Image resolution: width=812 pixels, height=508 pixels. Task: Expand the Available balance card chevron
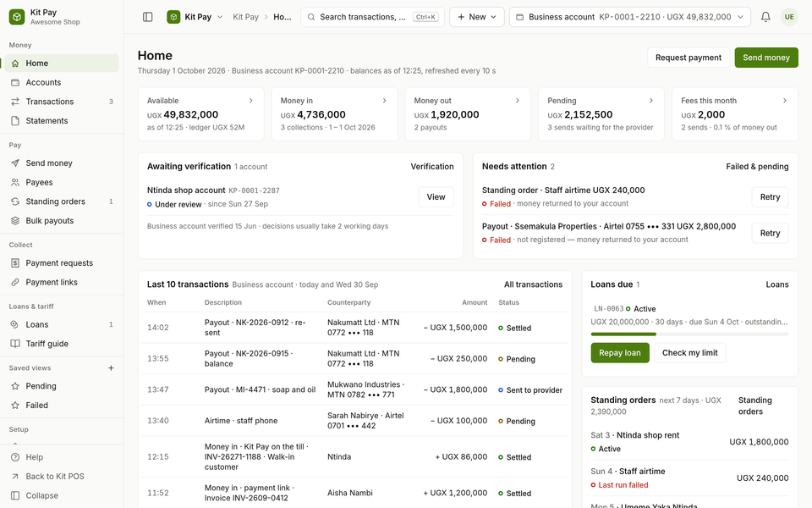tap(250, 101)
